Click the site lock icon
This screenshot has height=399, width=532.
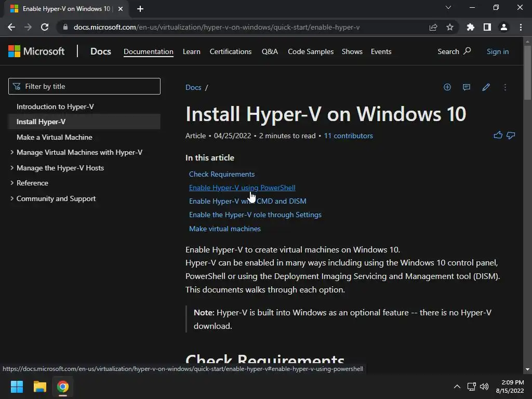pyautogui.click(x=65, y=27)
